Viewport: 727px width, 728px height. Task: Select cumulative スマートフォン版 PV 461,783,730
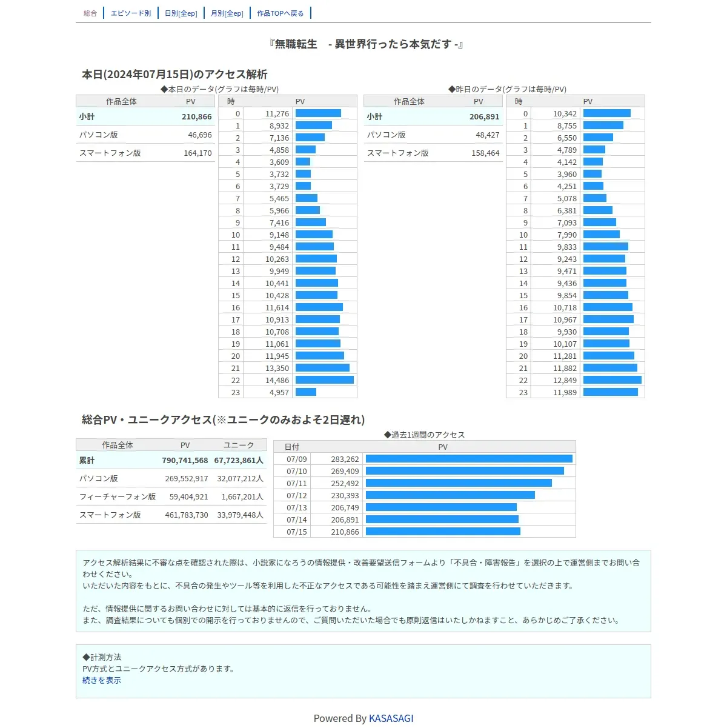(187, 515)
